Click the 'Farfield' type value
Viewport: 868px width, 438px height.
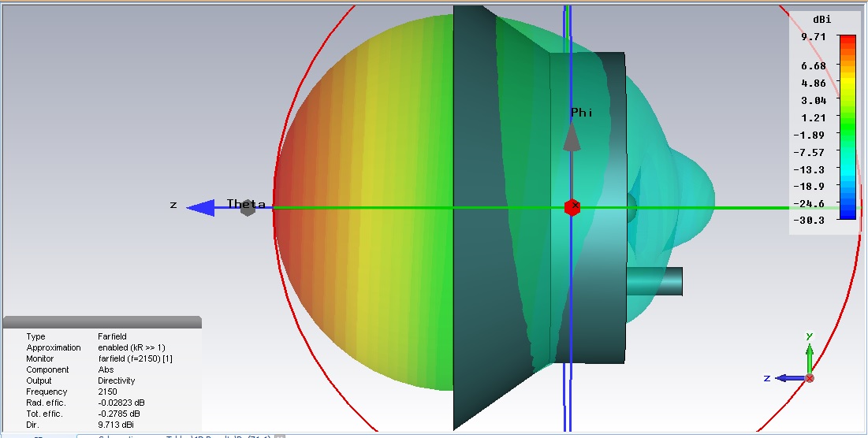113,336
